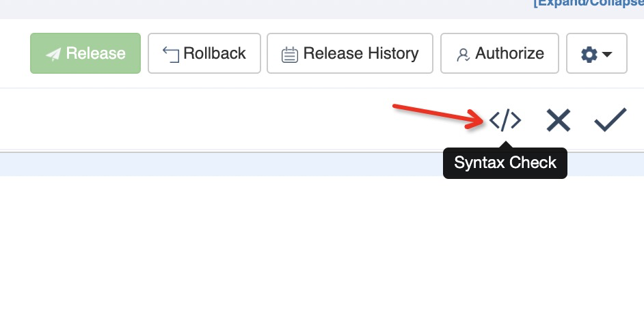Click the red annotation arrow

click(438, 116)
